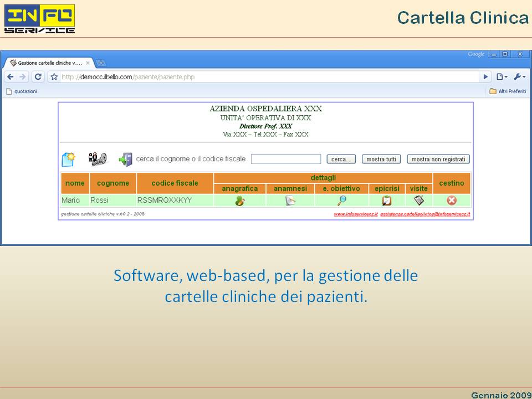This screenshot has width=532, height=399.
Task: Focus the cognome or codice fiscale search field
Action: [x=286, y=160]
